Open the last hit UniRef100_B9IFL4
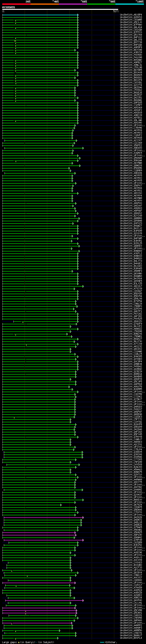The image size is (146, 644). click(x=131, y=638)
